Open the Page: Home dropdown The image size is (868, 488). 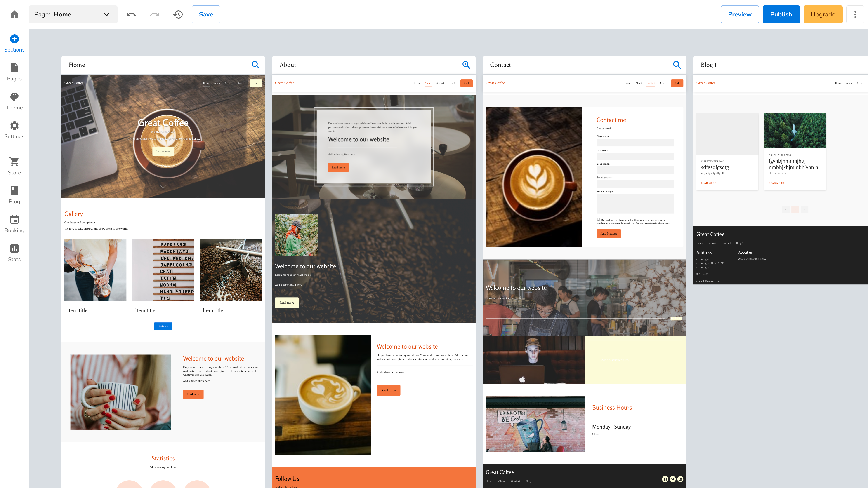[x=73, y=14]
